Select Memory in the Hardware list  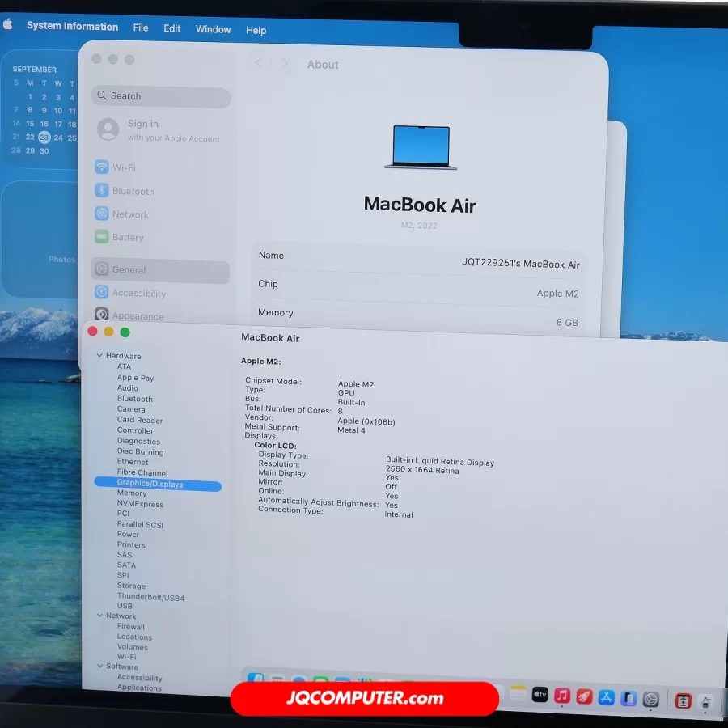click(132, 493)
